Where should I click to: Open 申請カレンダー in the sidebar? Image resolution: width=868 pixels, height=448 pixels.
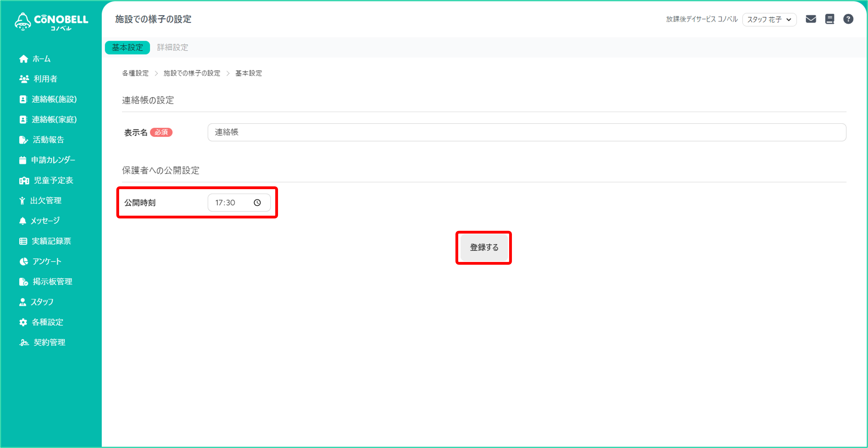[x=53, y=160]
